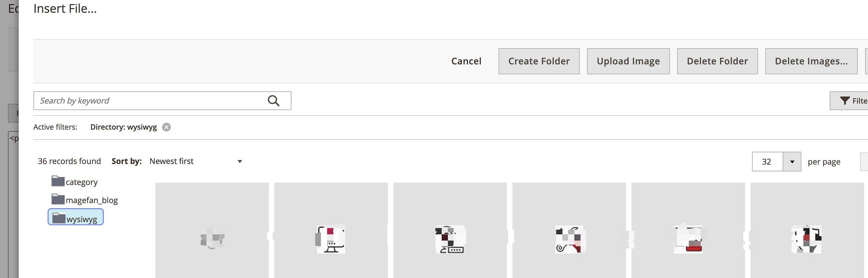868x278 pixels.
Task: Open the Sort by Newest first dropdown
Action: point(195,161)
